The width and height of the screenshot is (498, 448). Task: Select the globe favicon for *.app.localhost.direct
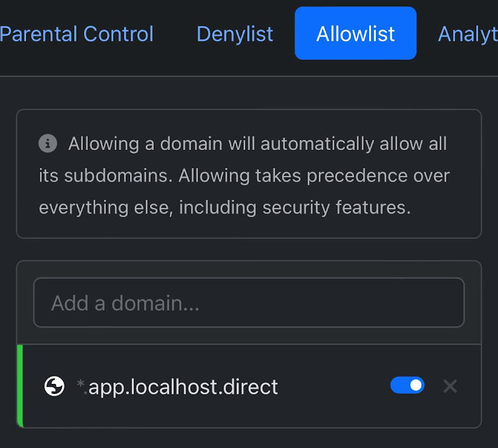coord(55,386)
